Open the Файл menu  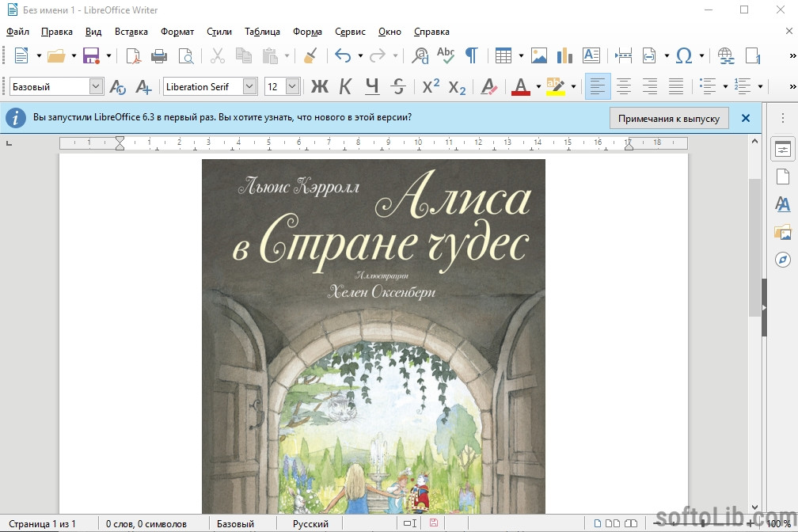pyautogui.click(x=17, y=32)
